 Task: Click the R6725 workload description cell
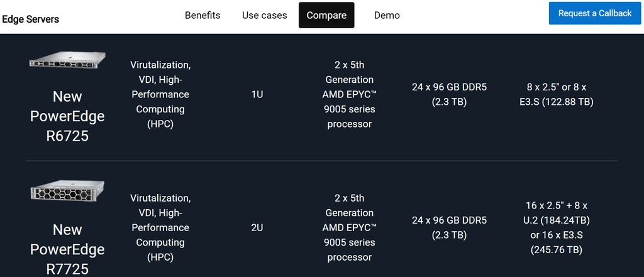[x=160, y=94]
